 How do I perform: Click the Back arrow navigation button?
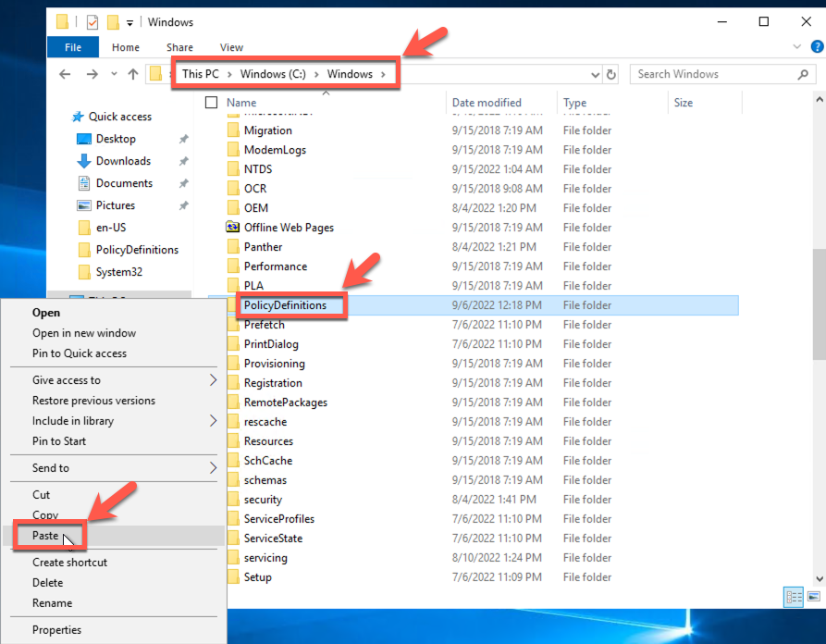[65, 75]
